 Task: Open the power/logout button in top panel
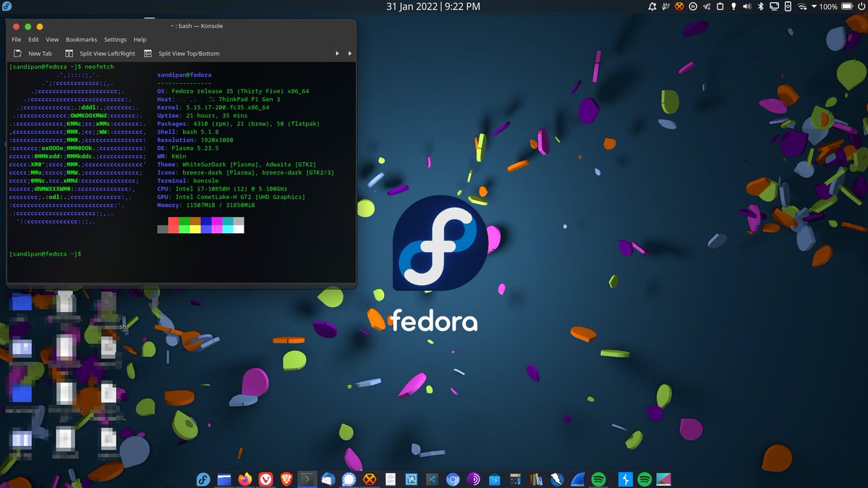point(861,7)
